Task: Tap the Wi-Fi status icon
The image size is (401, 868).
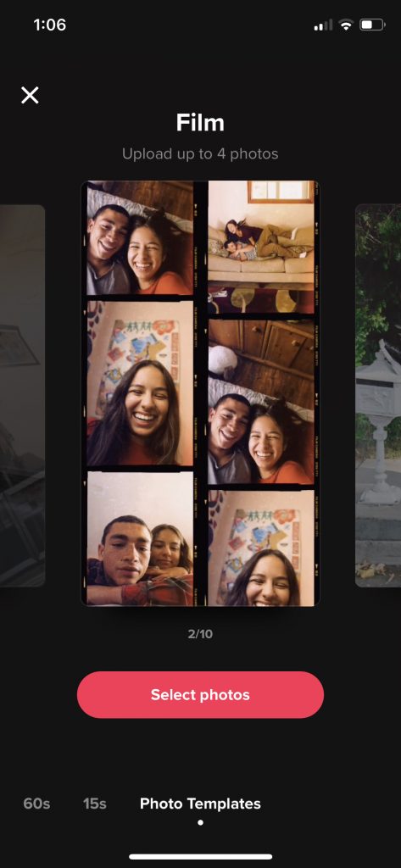Action: point(347,25)
